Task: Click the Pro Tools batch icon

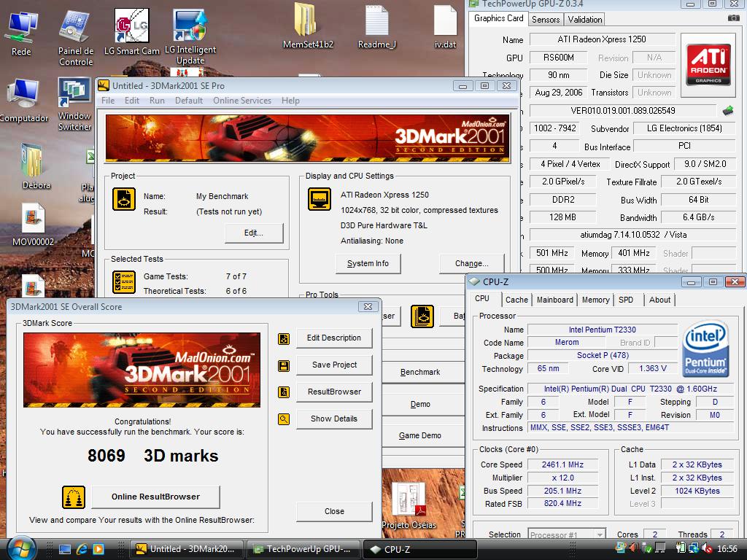Action: [422, 316]
